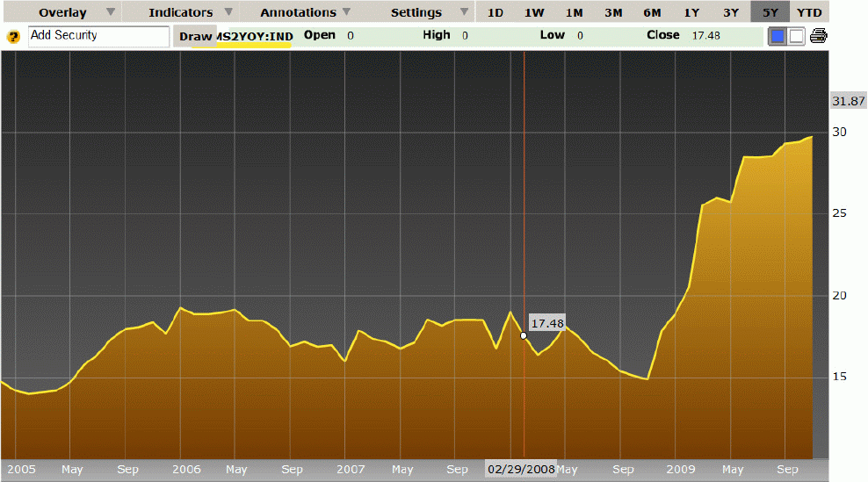Select the blue filled chart style swatch
This screenshot has width=868, height=482.
(778, 36)
